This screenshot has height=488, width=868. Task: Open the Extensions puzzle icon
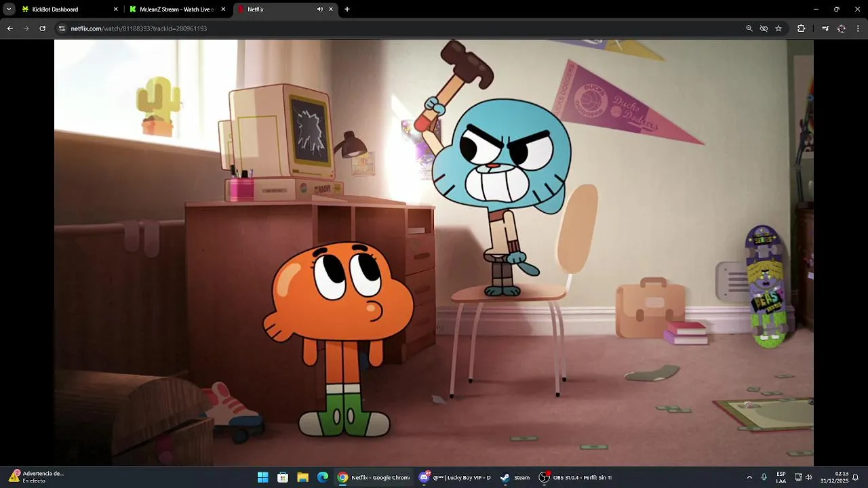pos(802,28)
